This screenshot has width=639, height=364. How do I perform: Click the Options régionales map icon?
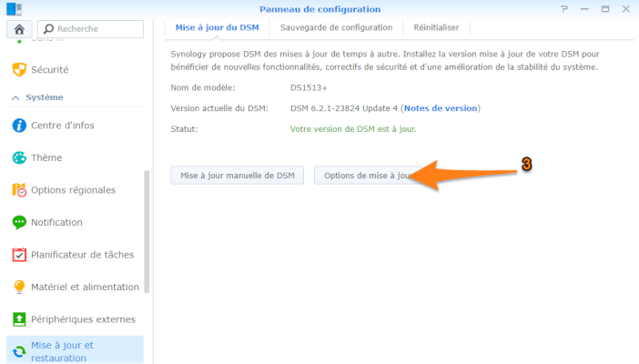click(19, 190)
